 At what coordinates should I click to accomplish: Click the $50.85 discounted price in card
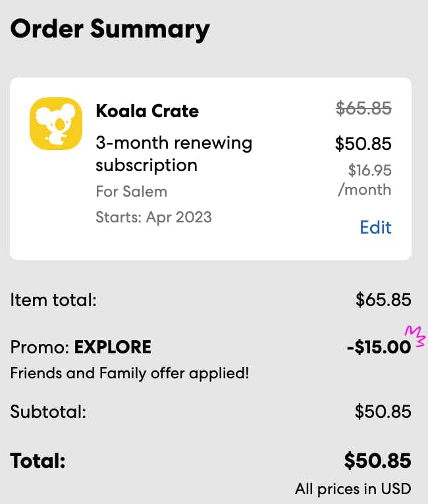tap(363, 143)
